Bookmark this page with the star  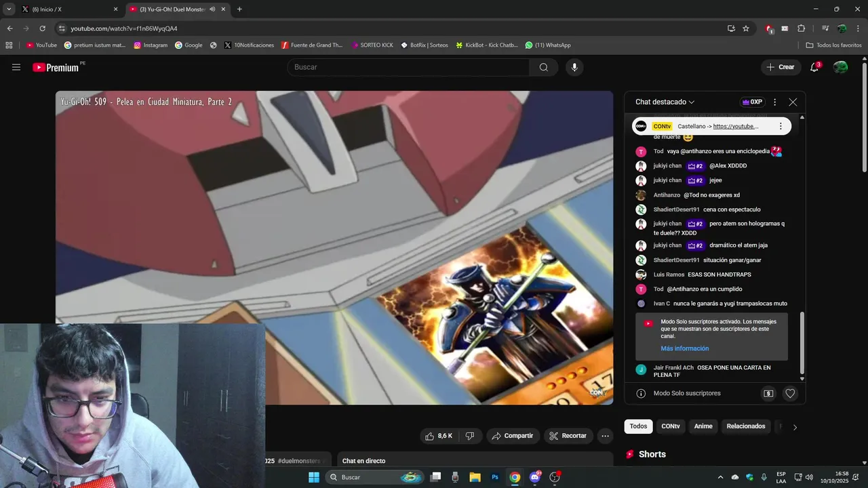tap(746, 28)
